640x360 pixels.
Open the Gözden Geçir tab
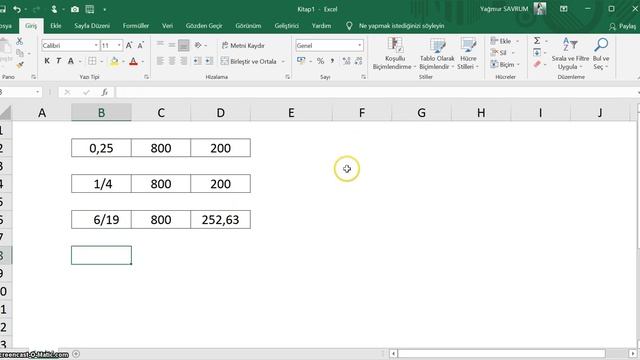(204, 26)
